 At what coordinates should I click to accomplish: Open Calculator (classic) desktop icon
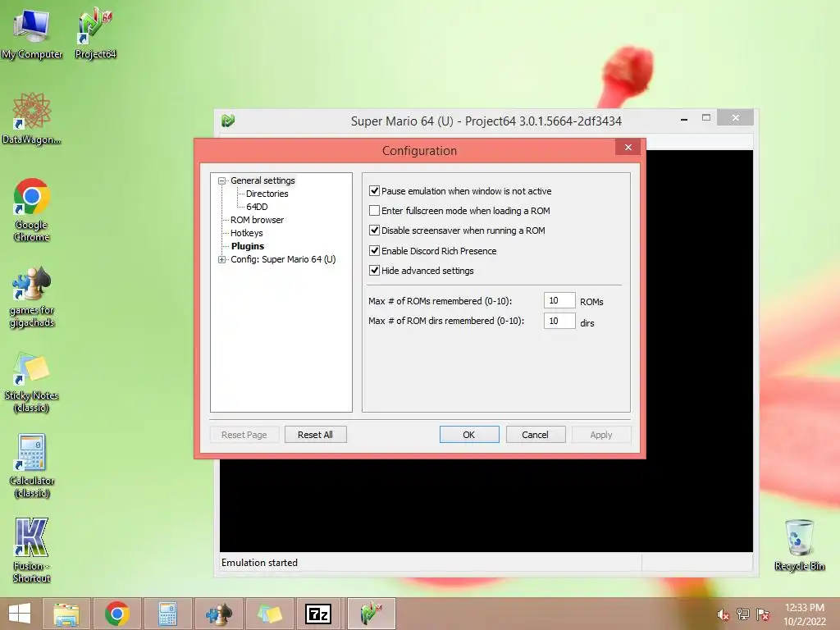[32, 466]
